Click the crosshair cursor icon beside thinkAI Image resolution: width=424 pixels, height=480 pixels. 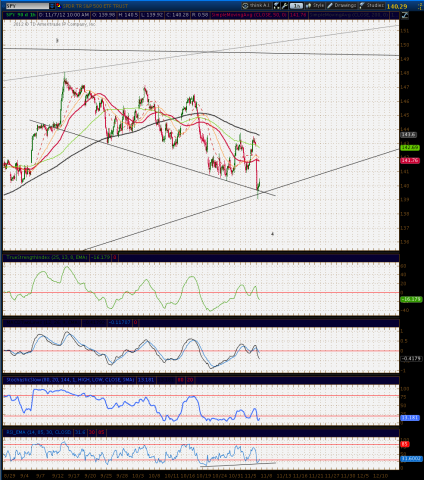(x=277, y=5)
